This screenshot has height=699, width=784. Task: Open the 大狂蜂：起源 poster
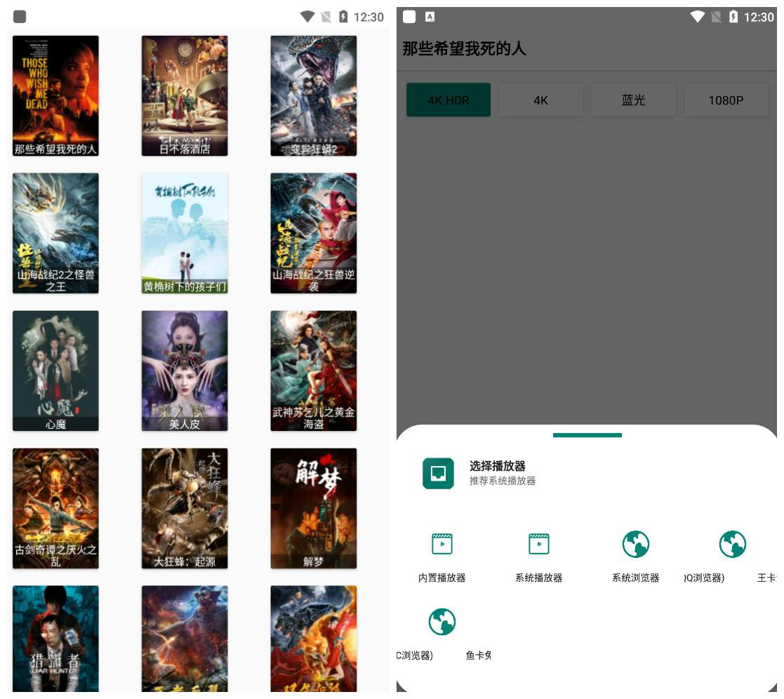(185, 507)
